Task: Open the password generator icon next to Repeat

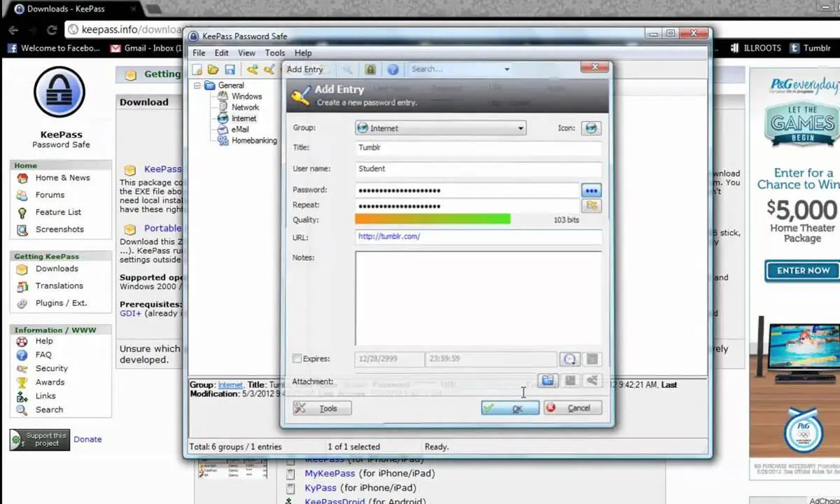Action: pyautogui.click(x=591, y=205)
